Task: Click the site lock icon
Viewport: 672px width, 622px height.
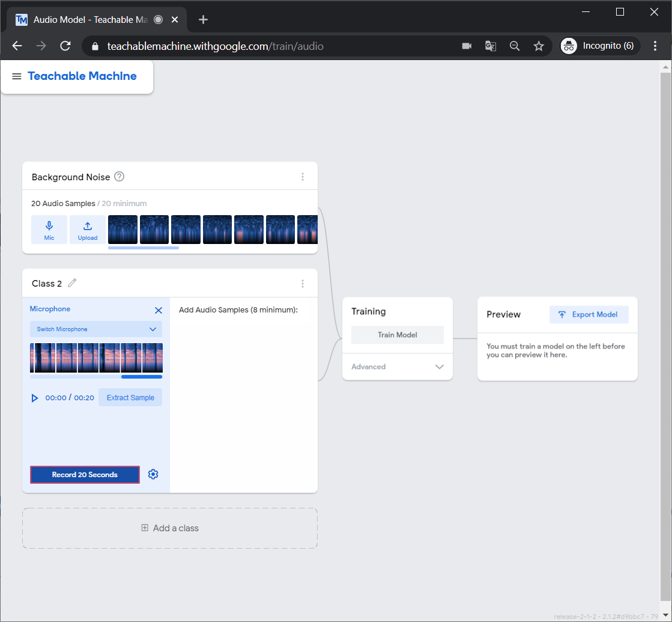Action: click(95, 46)
